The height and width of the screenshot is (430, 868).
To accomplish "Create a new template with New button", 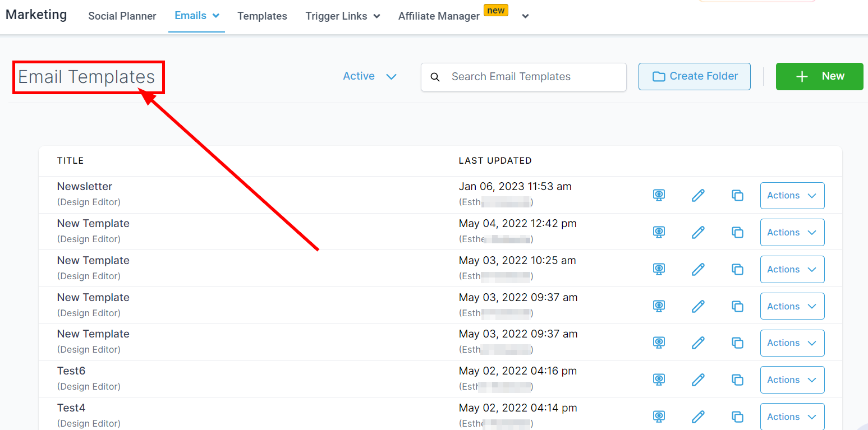I will pyautogui.click(x=819, y=76).
